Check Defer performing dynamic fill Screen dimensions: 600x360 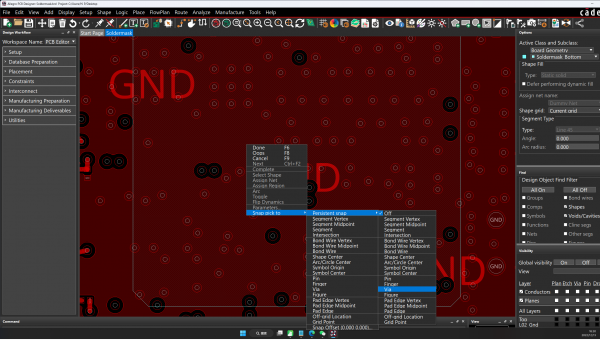click(x=524, y=84)
